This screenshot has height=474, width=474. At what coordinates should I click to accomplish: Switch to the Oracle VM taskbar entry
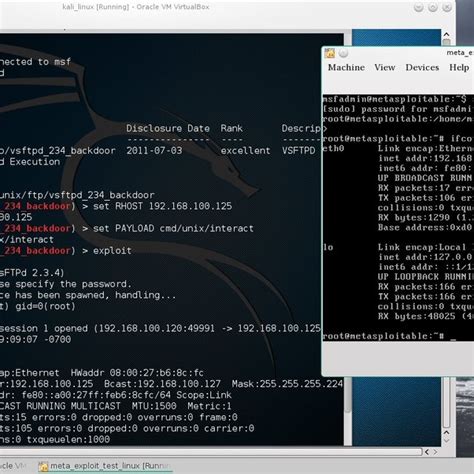13,466
